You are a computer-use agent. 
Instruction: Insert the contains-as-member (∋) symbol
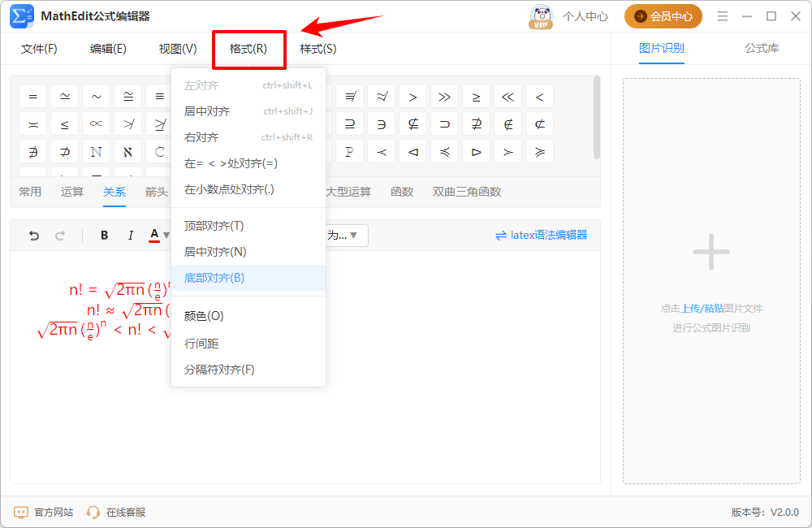381,124
